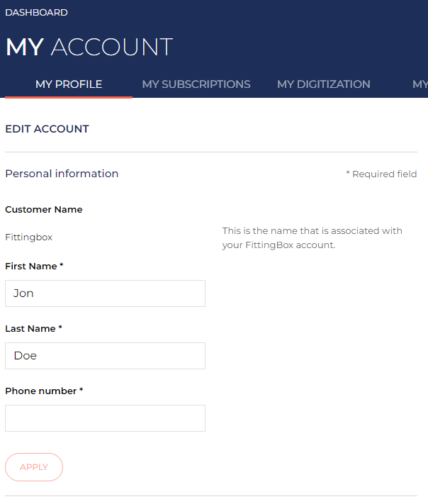Image resolution: width=428 pixels, height=504 pixels.
Task: Select the MY PROFILE tab
Action: (69, 84)
